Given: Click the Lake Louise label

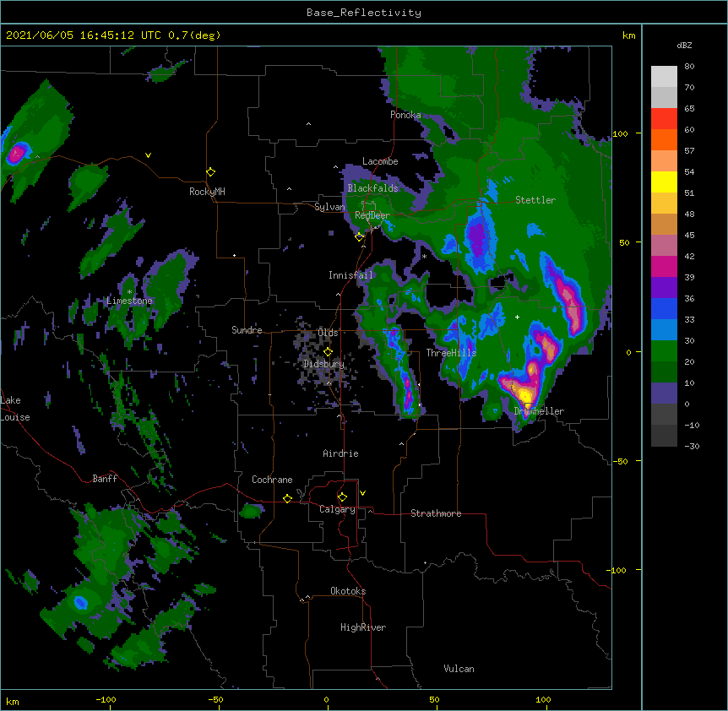Looking at the screenshot, I should [x=15, y=409].
